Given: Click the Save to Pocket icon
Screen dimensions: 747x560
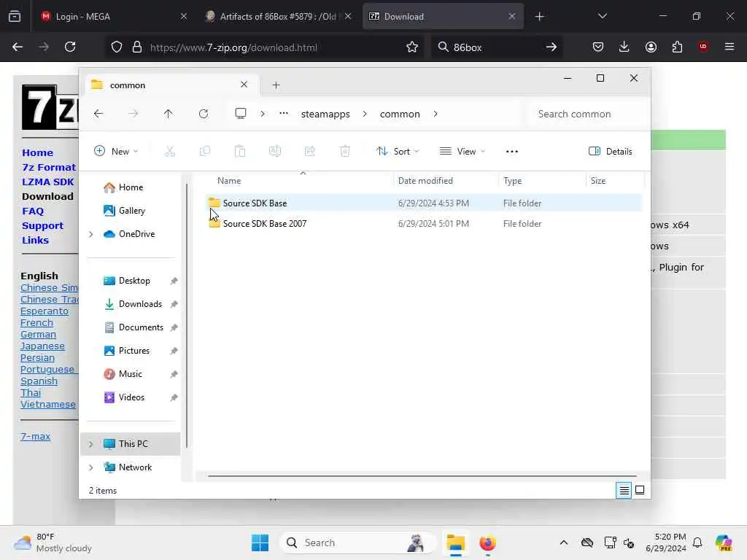Looking at the screenshot, I should point(598,47).
